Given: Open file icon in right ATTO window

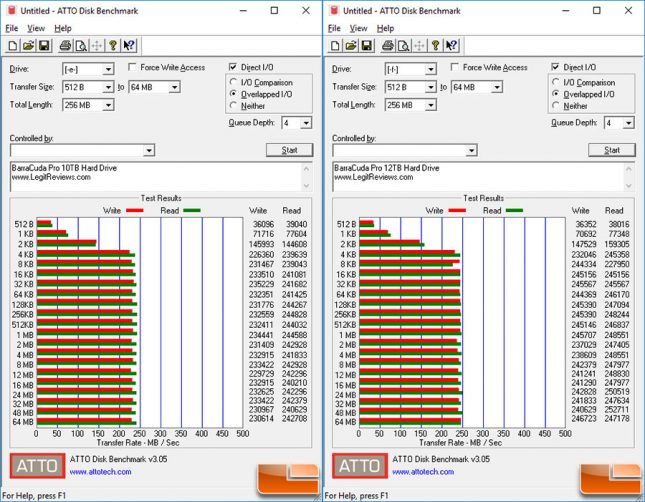Looking at the screenshot, I should click(351, 45).
